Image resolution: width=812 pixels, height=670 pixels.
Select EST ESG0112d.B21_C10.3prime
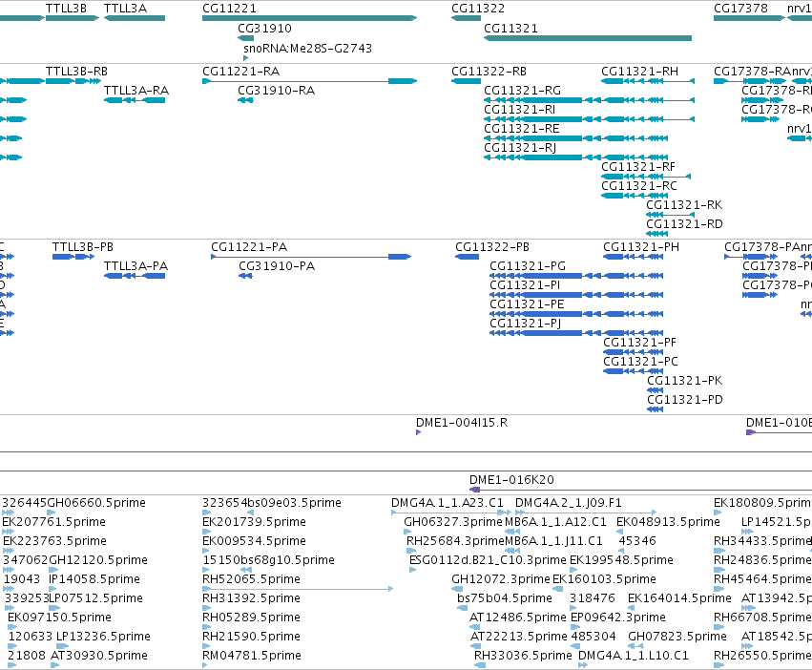(488, 560)
